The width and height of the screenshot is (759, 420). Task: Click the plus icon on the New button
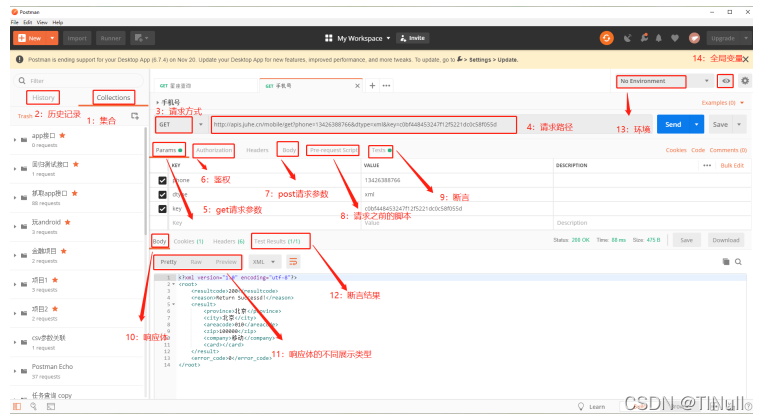click(22, 38)
